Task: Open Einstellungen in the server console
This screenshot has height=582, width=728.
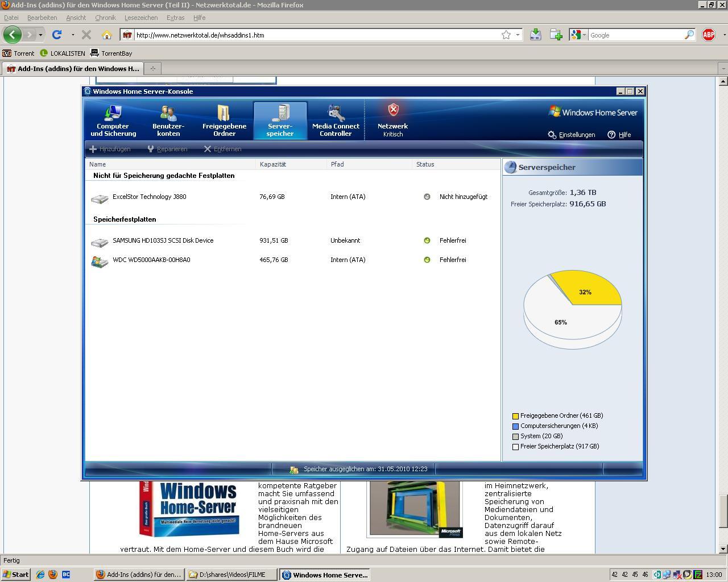Action: tap(572, 135)
